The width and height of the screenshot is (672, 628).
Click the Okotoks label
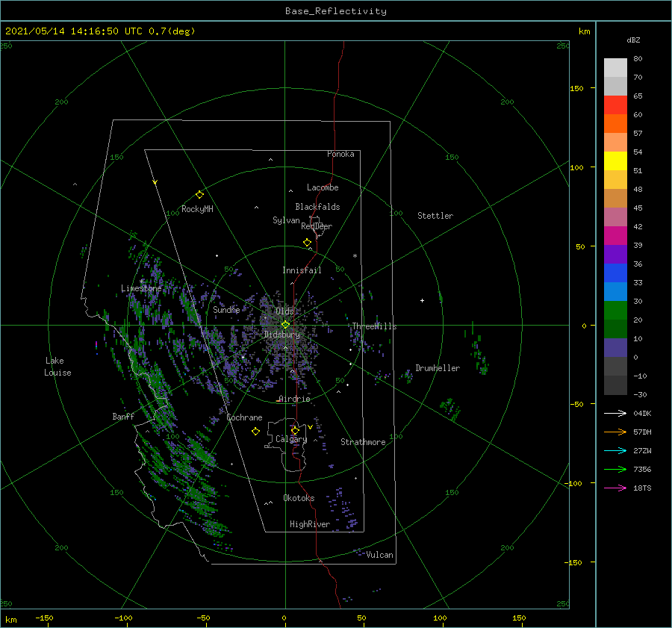[x=299, y=498]
